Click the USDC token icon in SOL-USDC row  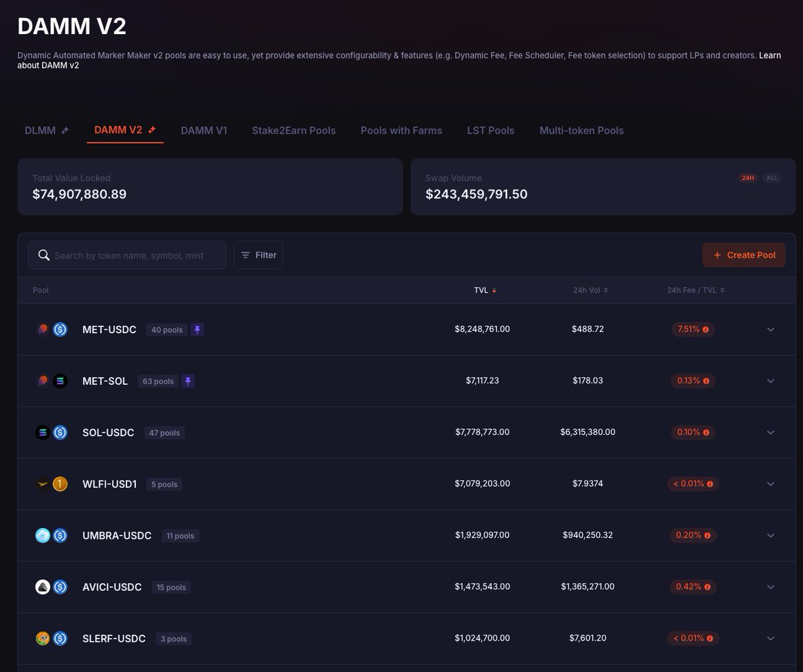pos(60,432)
